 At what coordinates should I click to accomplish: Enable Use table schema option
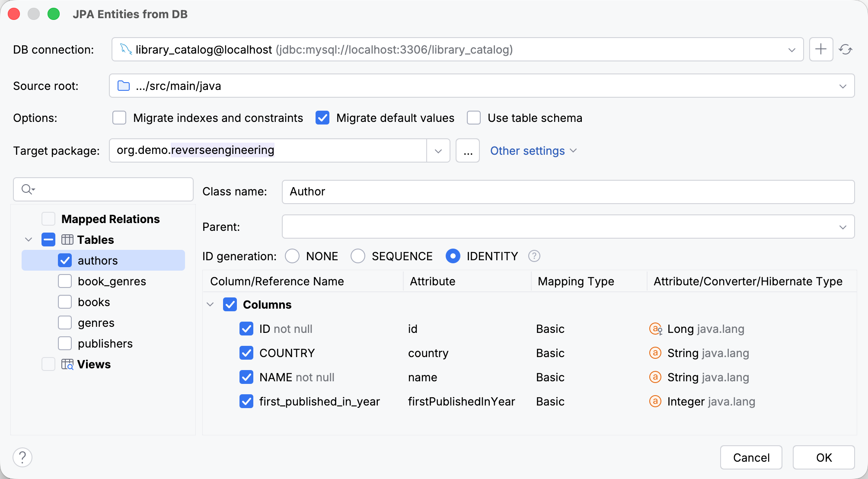coord(474,118)
